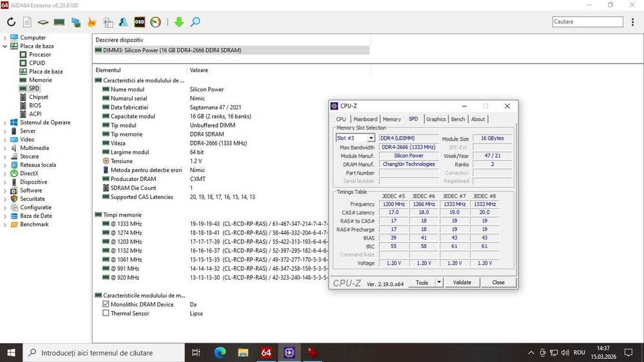Expand the Computer tree node
Screen dimensions: 644x362
(5, 38)
